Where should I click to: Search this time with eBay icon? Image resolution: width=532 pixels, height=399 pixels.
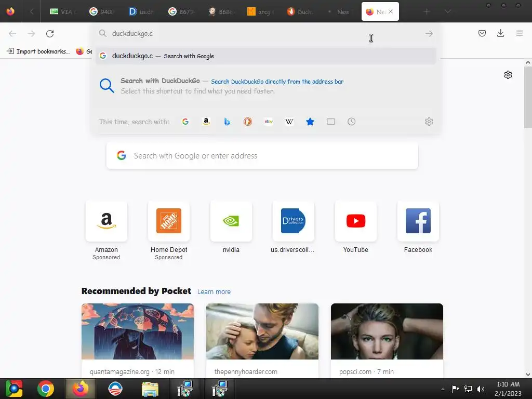pyautogui.click(x=269, y=122)
